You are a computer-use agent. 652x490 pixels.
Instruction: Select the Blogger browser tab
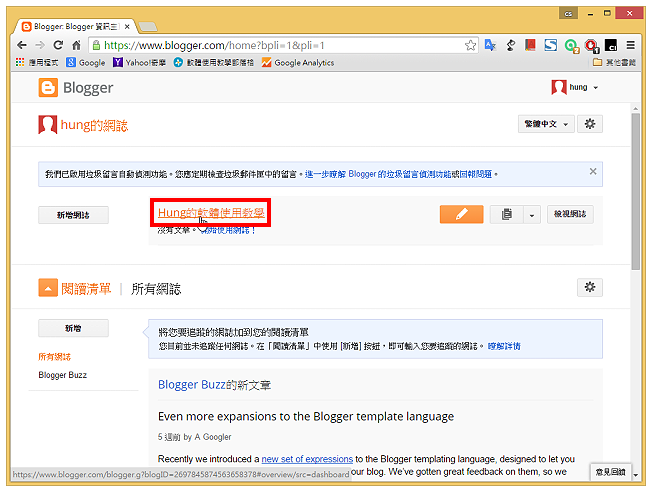pos(75,27)
